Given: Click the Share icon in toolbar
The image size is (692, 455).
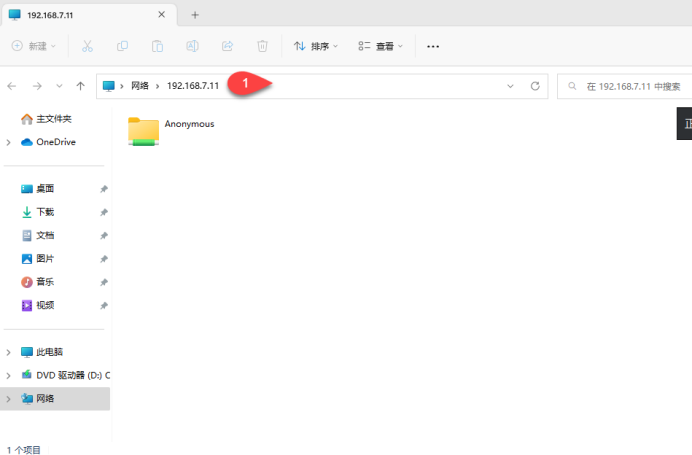Looking at the screenshot, I should [x=227, y=46].
